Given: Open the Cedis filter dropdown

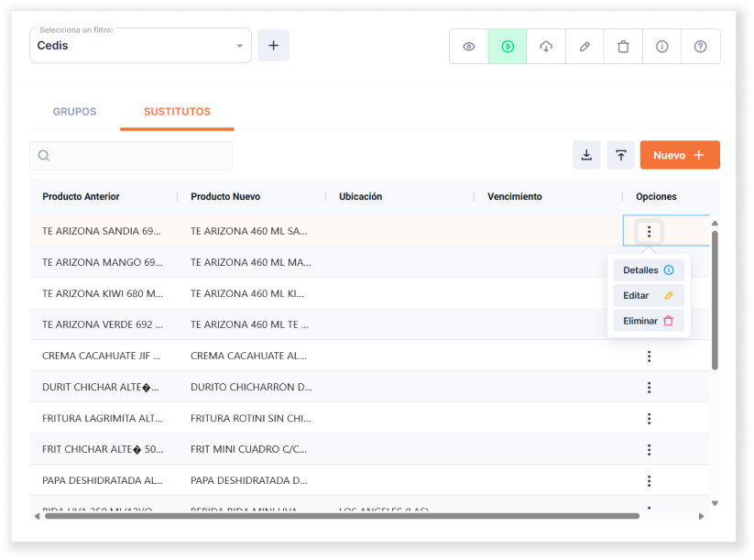Looking at the screenshot, I should tap(140, 46).
